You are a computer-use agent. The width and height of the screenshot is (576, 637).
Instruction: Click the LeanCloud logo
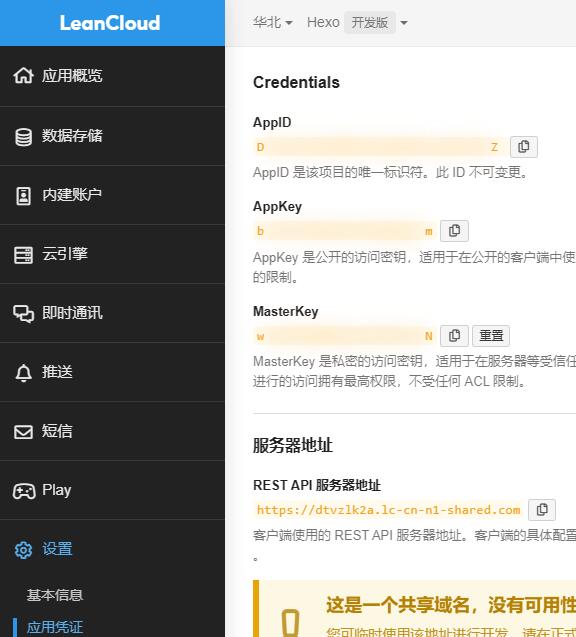110,23
